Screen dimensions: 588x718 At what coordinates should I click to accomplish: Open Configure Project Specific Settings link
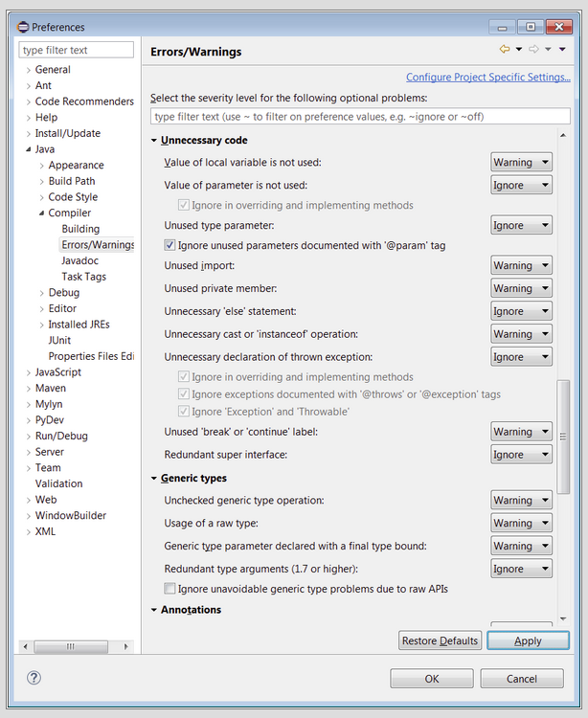coord(487,78)
